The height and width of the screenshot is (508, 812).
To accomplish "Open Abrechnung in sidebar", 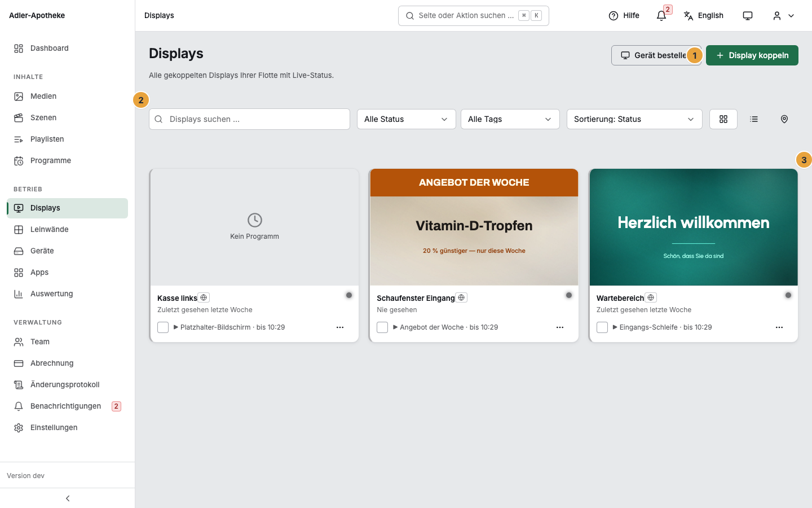I will click(68, 364).
